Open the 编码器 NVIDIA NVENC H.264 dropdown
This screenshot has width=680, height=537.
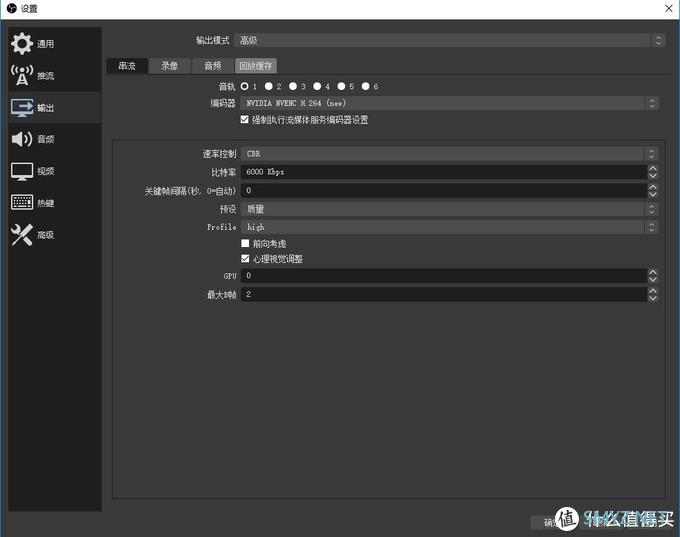450,103
